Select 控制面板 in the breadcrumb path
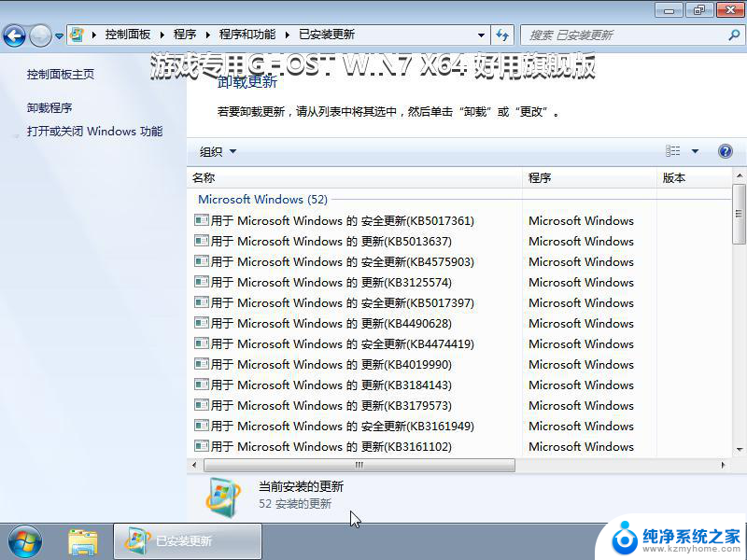Screen dimensions: 747x560 (x=128, y=35)
